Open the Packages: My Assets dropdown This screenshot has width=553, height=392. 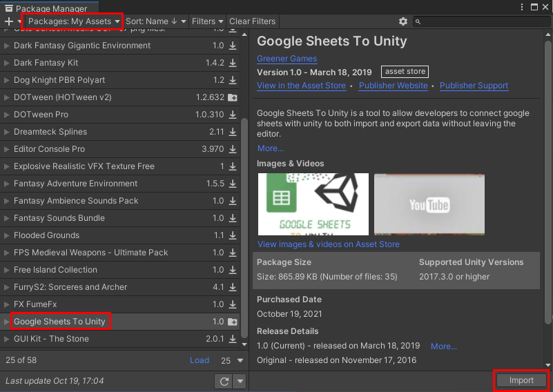pyautogui.click(x=74, y=21)
